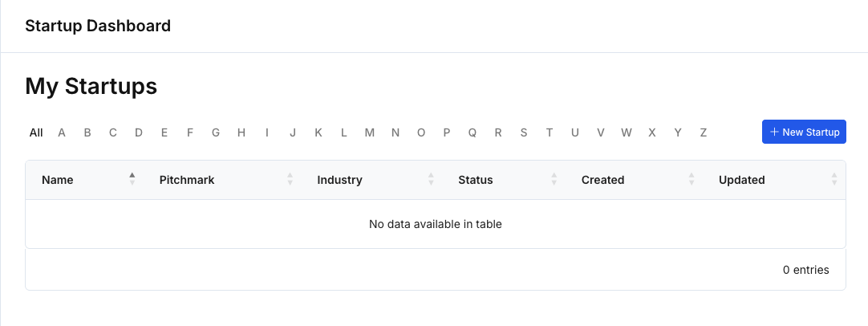Click the sort arrows in Name column

coord(132,180)
